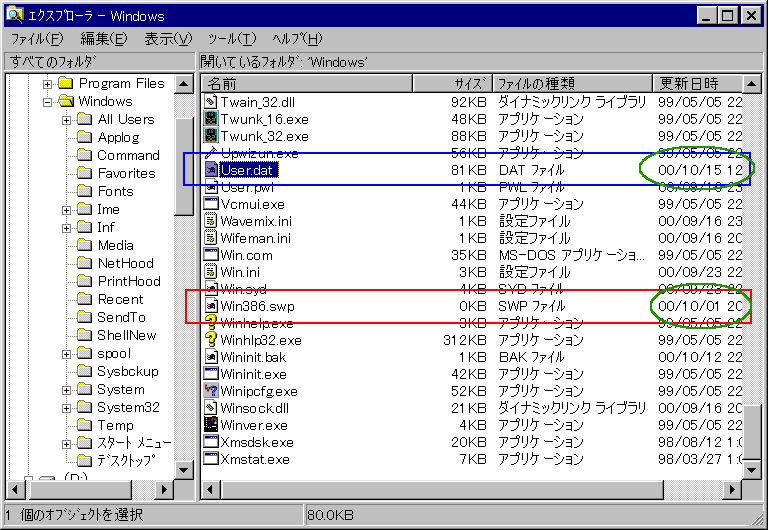Open the 表示(V) menu

coord(167,39)
